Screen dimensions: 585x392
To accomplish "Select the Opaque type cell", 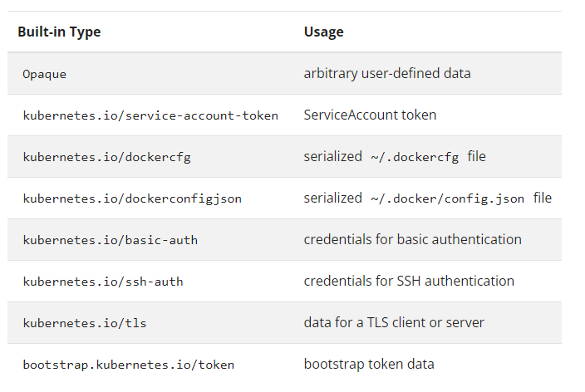I will click(x=45, y=74).
